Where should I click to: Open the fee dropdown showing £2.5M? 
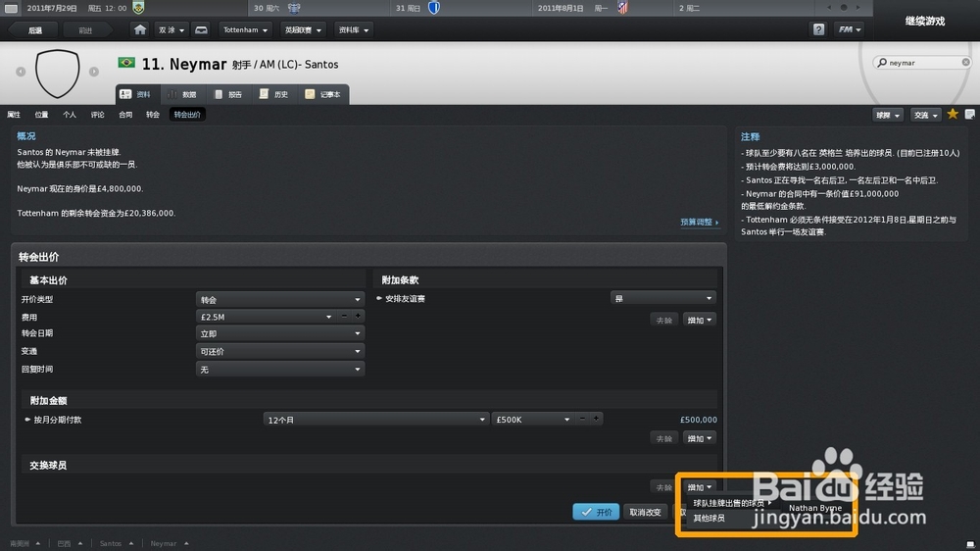pyautogui.click(x=266, y=317)
